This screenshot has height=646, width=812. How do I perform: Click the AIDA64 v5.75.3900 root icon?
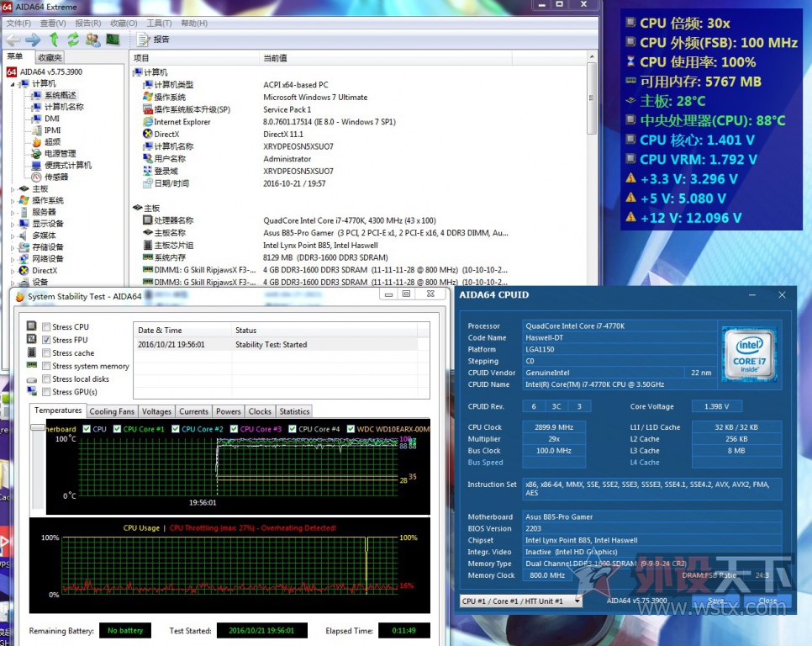click(12, 72)
